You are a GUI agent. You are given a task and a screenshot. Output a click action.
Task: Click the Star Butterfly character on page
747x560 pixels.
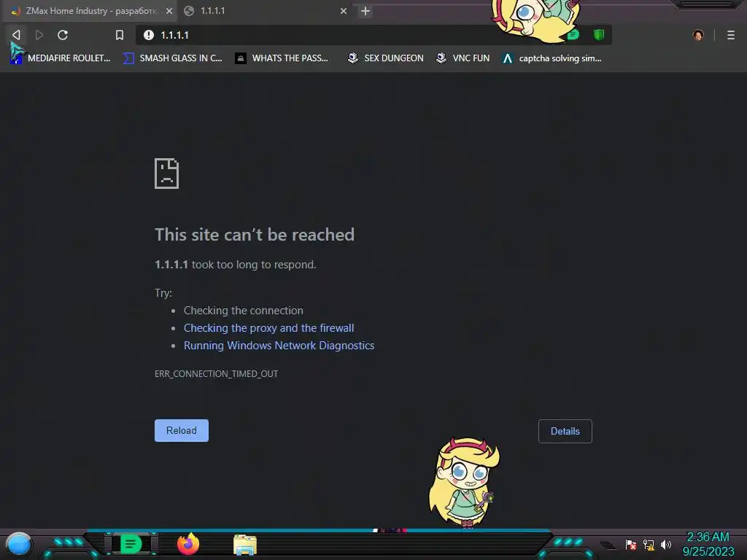pyautogui.click(x=465, y=483)
